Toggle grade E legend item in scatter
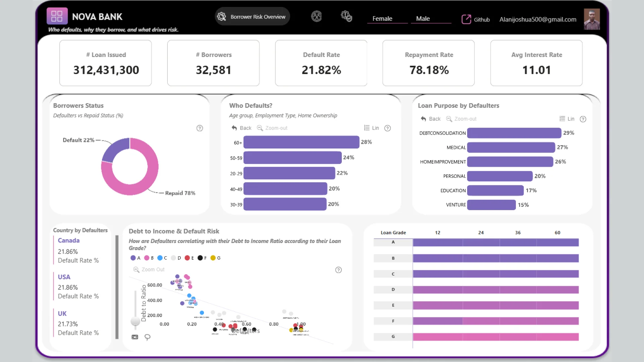 (189, 258)
